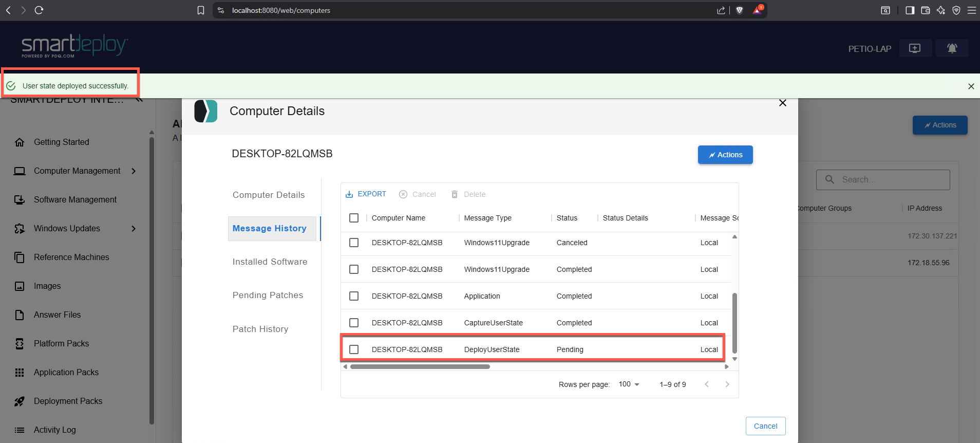Click the Cancel button at dialog bottom
Viewport: 980px width, 443px height.
coord(765,426)
